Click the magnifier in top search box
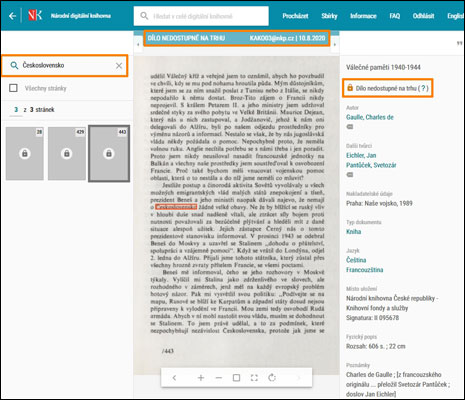 tap(144, 16)
